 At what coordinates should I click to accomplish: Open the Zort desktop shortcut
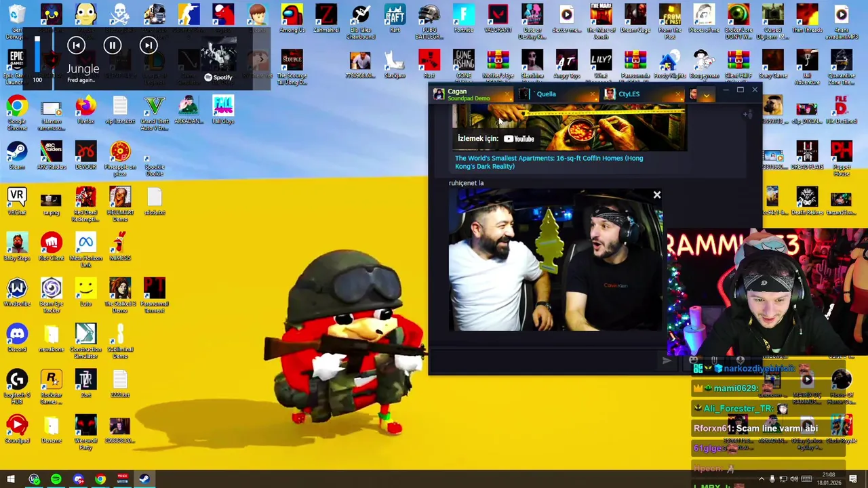coord(85,382)
